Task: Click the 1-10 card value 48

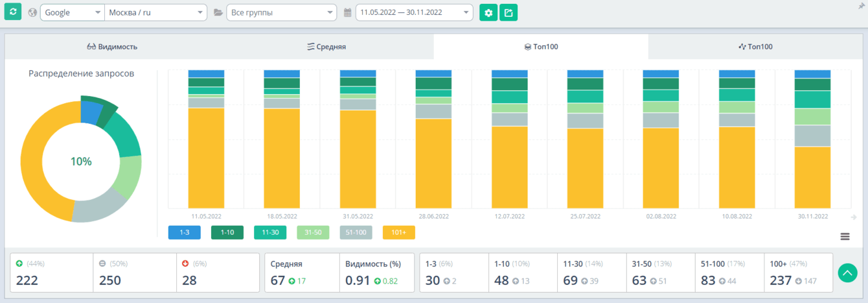Action: (501, 280)
